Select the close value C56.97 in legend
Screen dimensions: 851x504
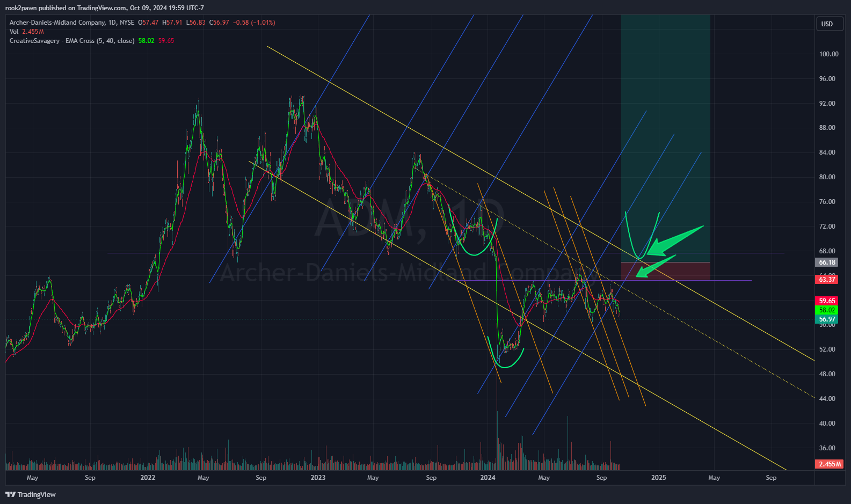click(x=219, y=23)
